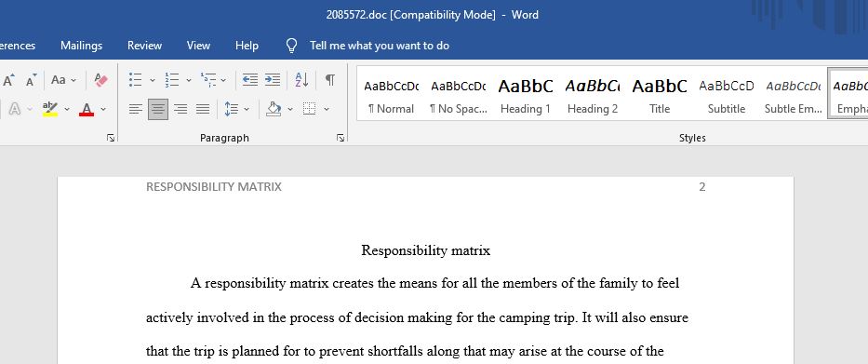Create a multilevel list
The width and height of the screenshot is (868, 364).
point(208,80)
